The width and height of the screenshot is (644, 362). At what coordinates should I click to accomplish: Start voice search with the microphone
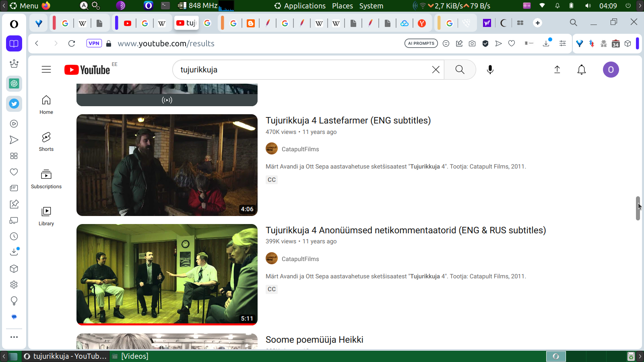pyautogui.click(x=490, y=70)
